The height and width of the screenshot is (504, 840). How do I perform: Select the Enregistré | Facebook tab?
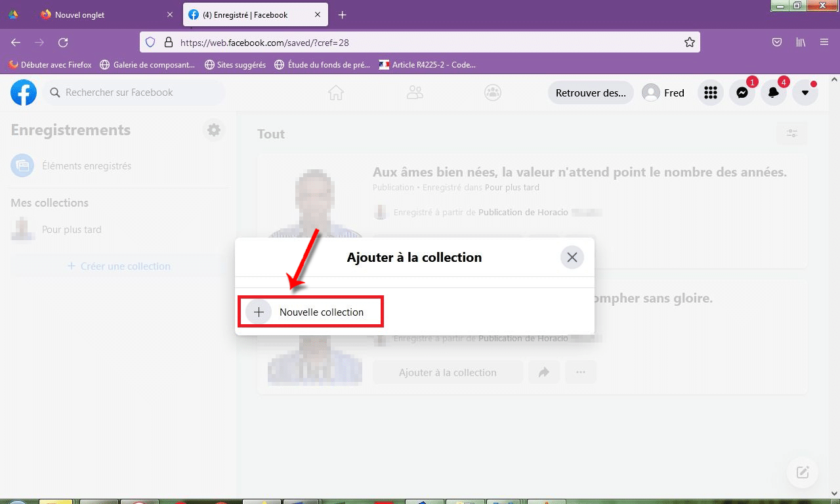click(x=257, y=14)
